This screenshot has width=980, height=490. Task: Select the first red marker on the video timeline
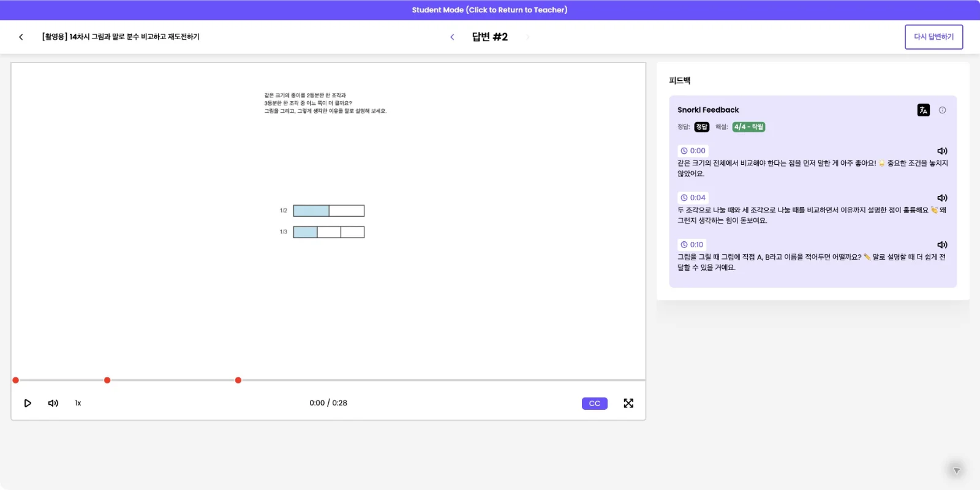[x=16, y=380]
